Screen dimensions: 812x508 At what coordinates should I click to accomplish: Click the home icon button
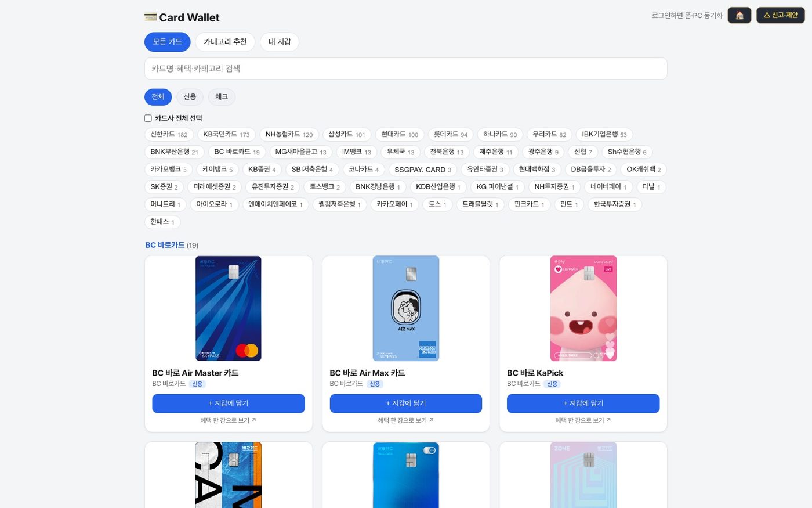(739, 15)
